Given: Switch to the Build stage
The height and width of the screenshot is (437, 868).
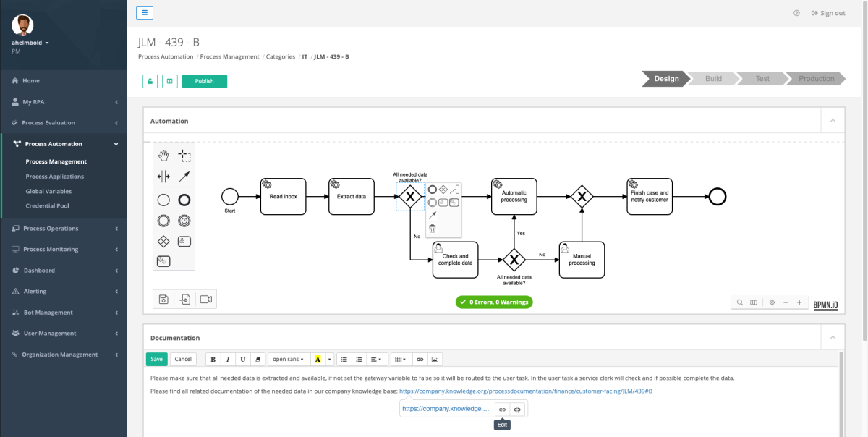Looking at the screenshot, I should click(x=712, y=78).
